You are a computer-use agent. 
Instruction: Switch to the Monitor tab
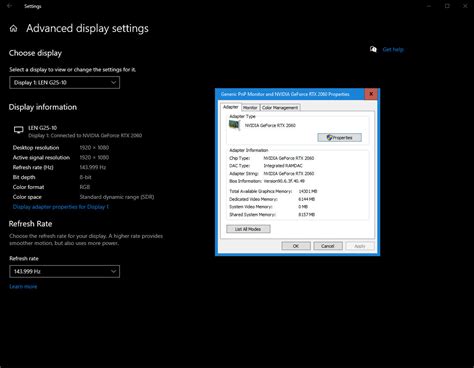click(250, 108)
